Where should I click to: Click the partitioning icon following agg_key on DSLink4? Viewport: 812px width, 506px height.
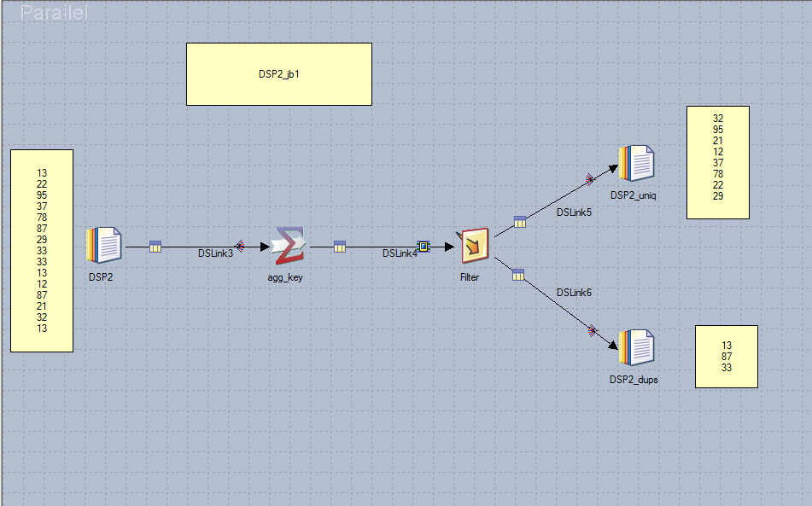339,247
